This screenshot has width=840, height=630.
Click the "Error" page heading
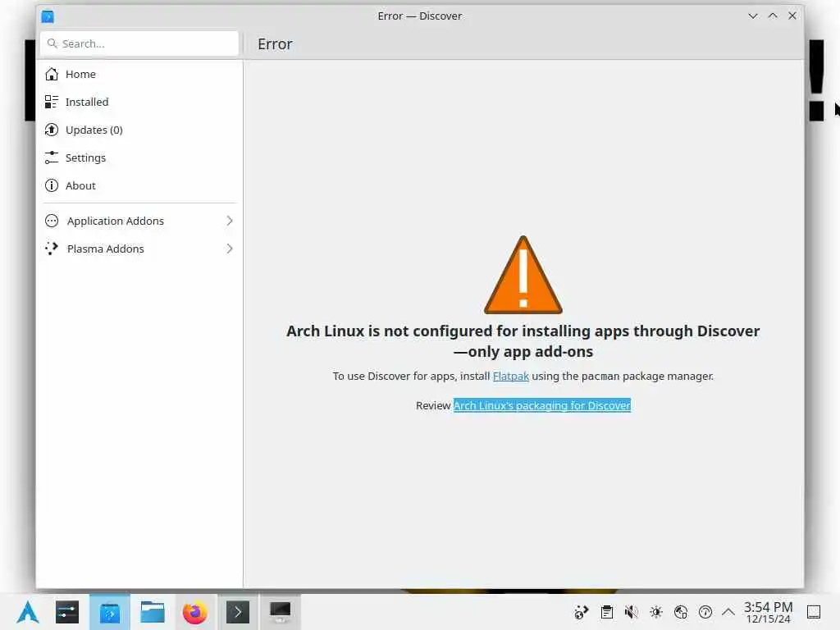point(275,44)
